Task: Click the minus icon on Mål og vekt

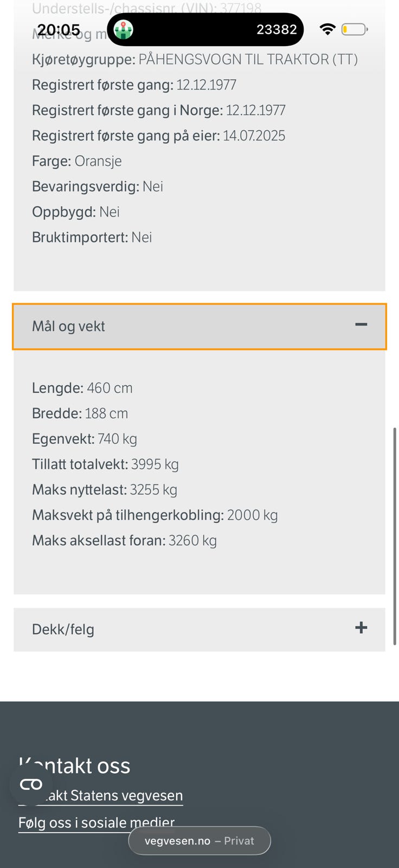Action: tap(361, 324)
